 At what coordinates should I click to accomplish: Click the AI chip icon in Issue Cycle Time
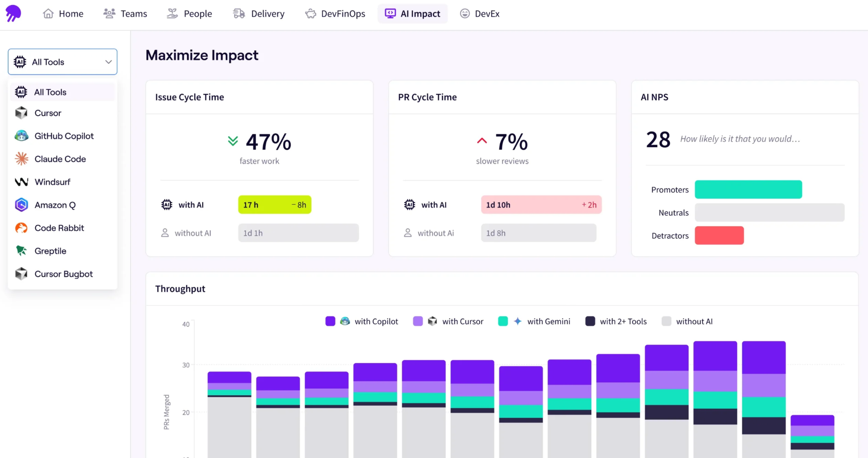[167, 205]
